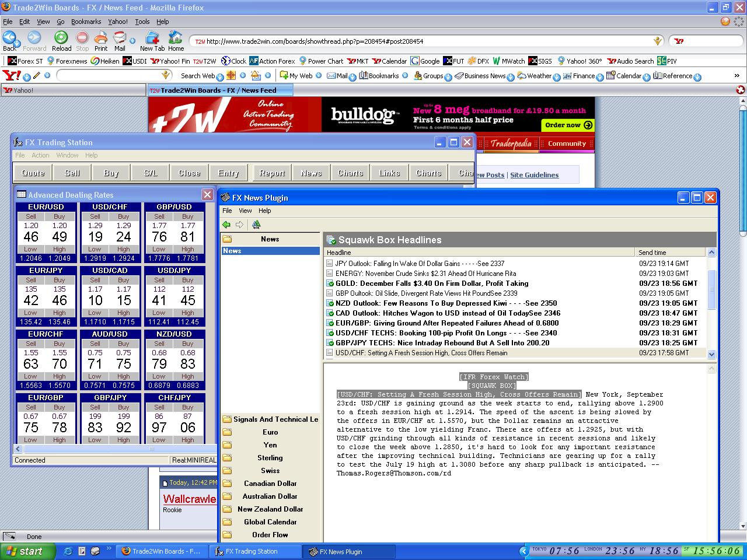Click the forward arrow in FX News Plugin
Screen dimensions: 747x560
239,225
